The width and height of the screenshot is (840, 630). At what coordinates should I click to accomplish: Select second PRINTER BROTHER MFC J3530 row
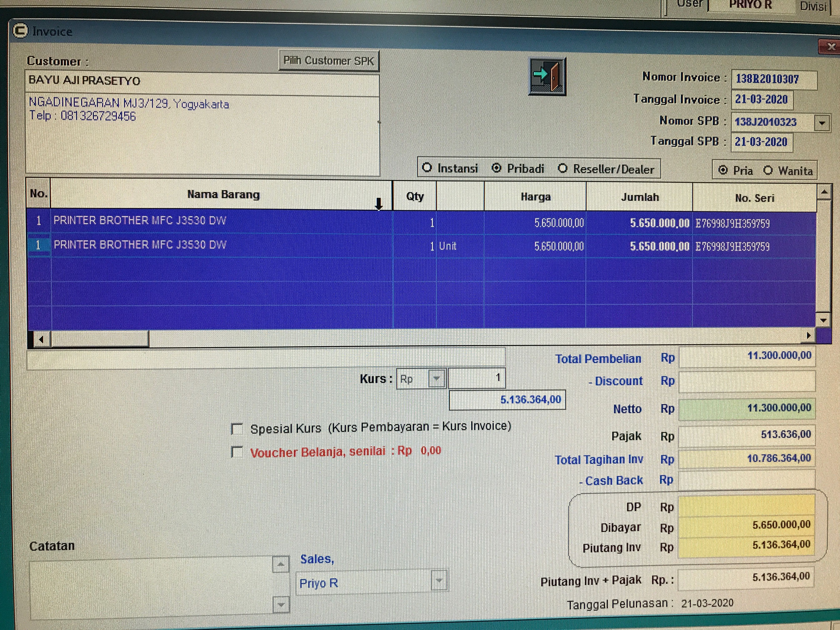tap(140, 245)
